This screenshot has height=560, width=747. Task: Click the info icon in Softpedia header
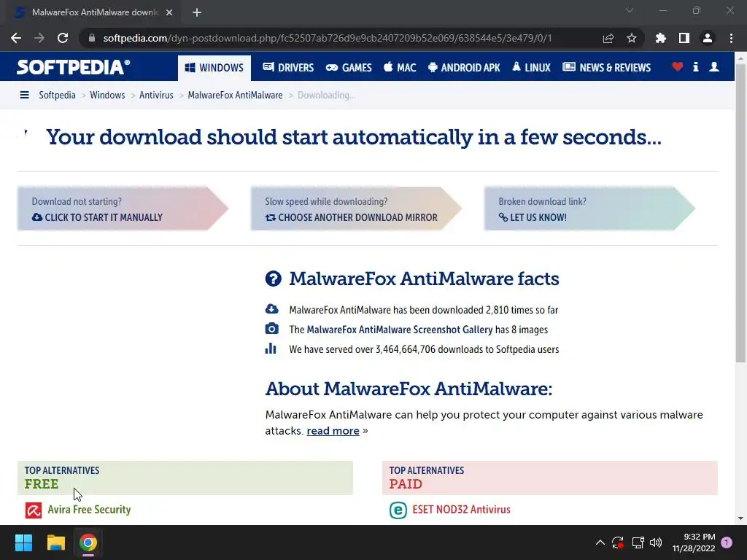[695, 66]
